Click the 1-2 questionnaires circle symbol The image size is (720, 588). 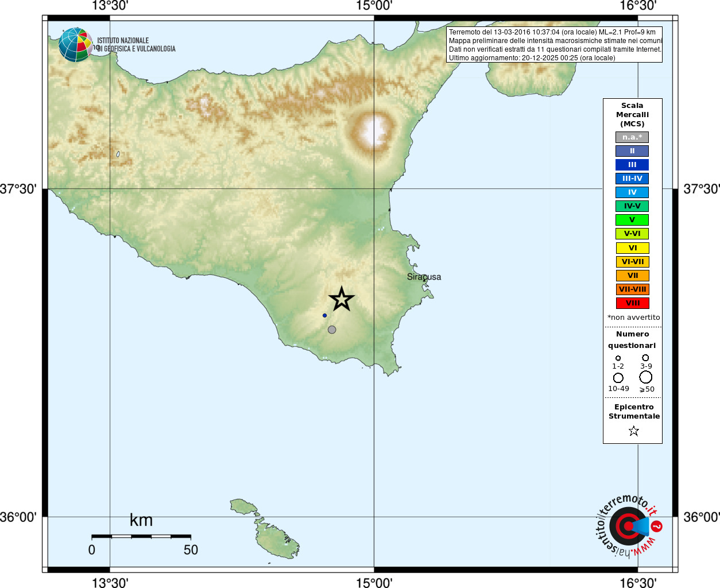(618, 358)
